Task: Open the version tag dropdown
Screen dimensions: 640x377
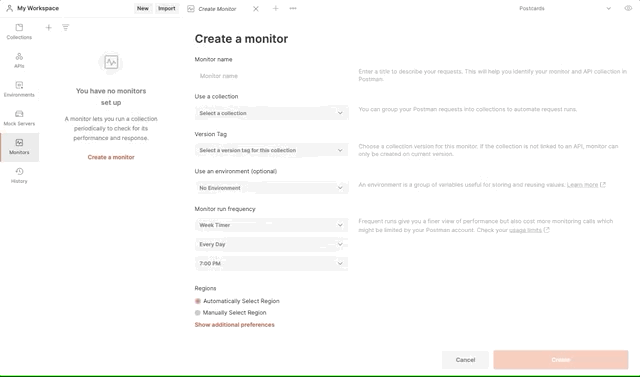Action: point(271,150)
